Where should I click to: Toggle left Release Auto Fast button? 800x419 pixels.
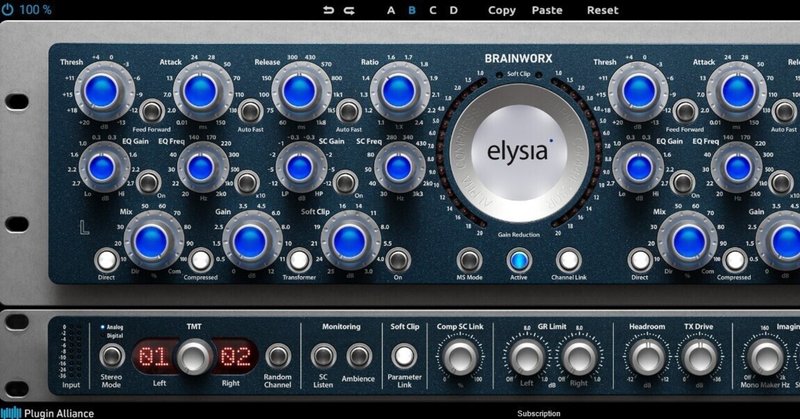349,111
